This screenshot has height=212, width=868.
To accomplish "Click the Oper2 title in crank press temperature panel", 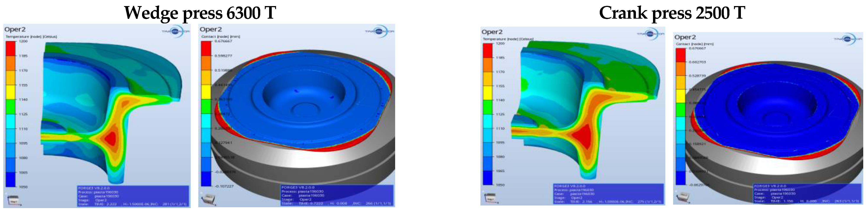I will 492,32.
